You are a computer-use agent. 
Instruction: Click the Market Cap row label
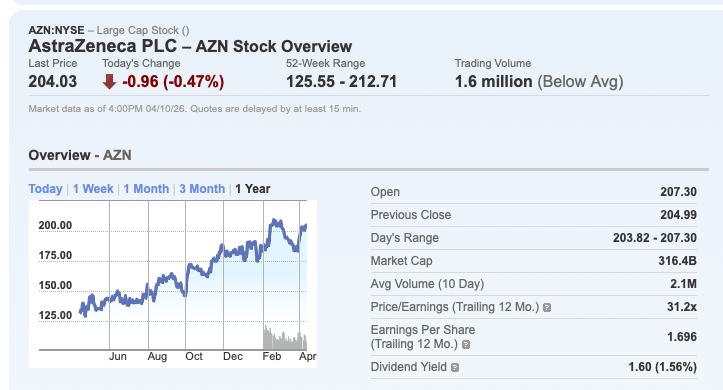(402, 261)
